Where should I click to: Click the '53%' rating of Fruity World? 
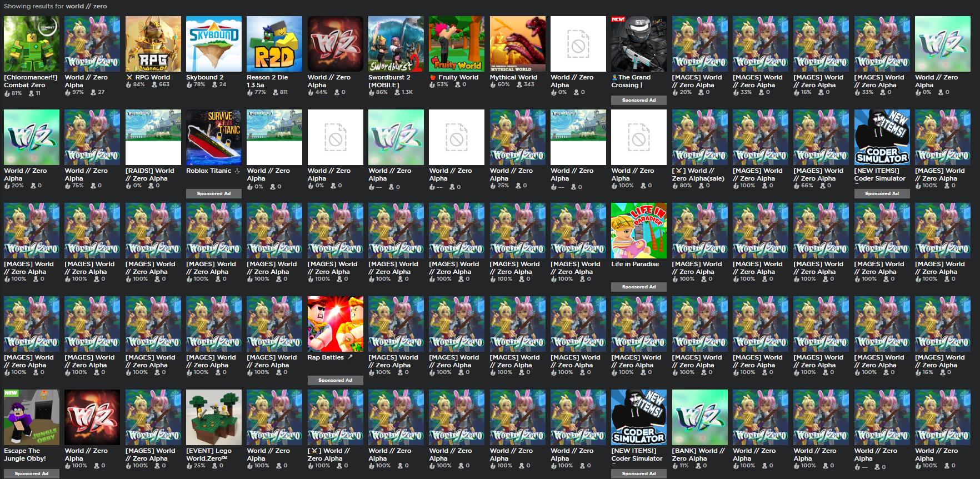[442, 84]
